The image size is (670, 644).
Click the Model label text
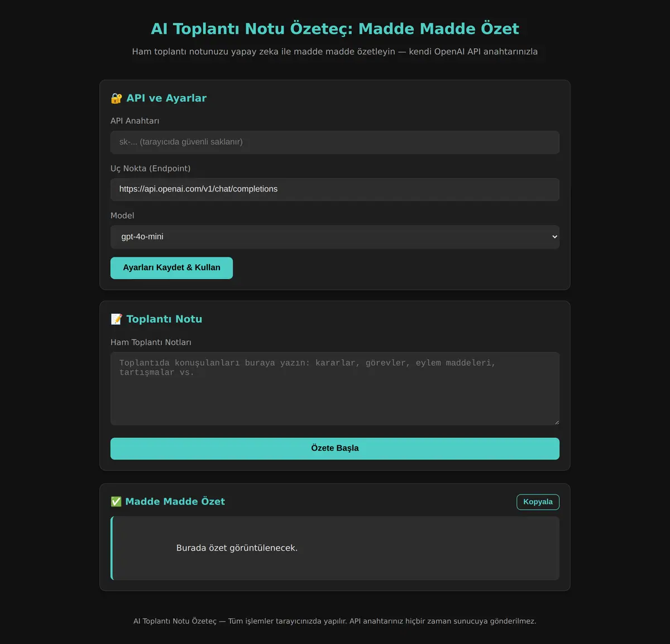coord(122,216)
